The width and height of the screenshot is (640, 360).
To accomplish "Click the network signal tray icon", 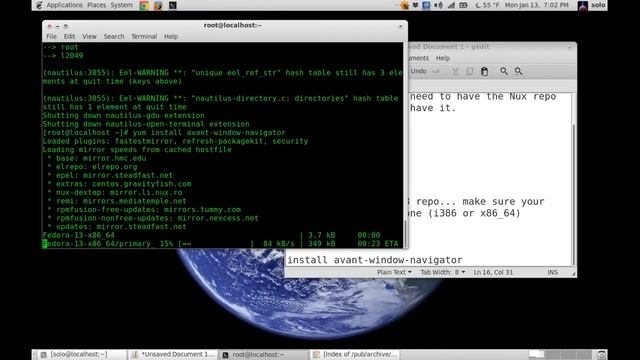I will (451, 5).
